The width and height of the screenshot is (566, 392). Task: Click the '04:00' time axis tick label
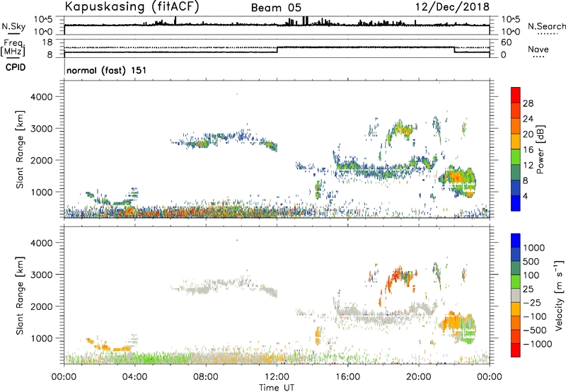[x=134, y=377]
